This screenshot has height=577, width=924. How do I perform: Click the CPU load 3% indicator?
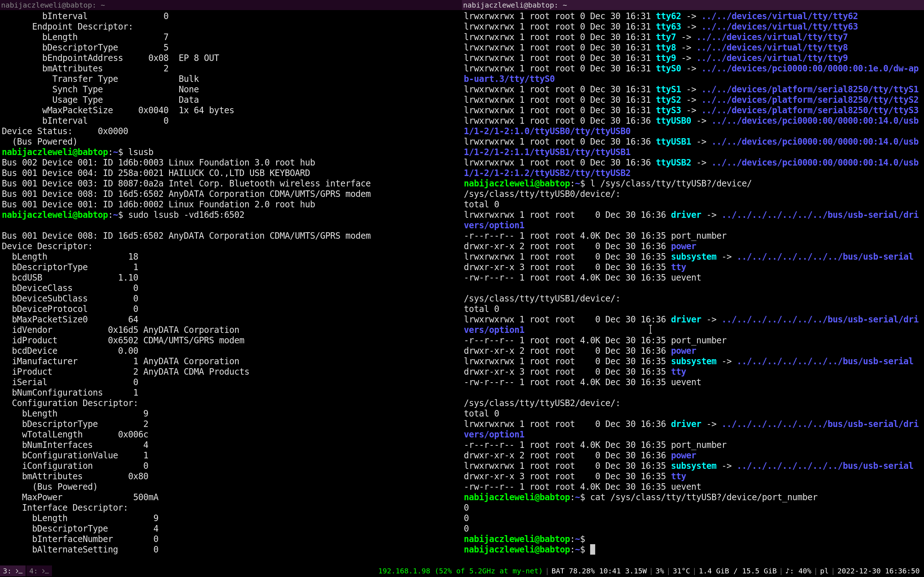point(659,571)
